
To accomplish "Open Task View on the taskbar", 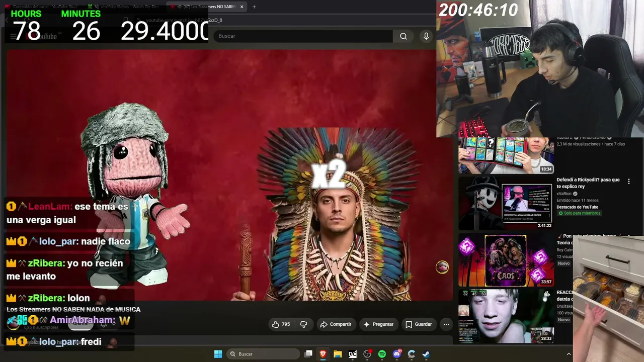I will (308, 354).
